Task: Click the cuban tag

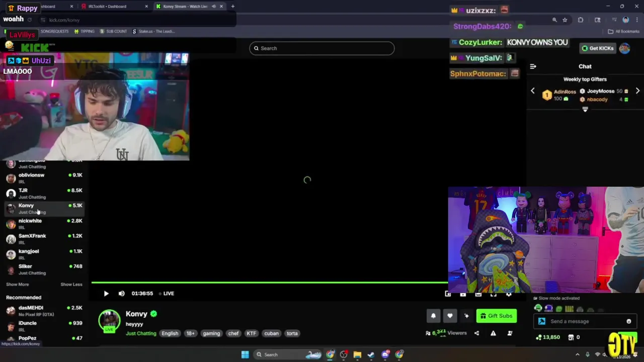Action: click(271, 333)
